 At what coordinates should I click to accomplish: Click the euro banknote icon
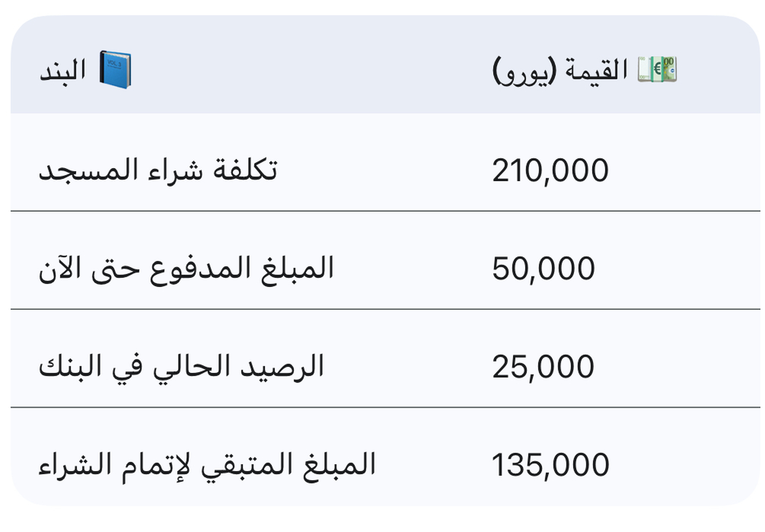click(657, 69)
